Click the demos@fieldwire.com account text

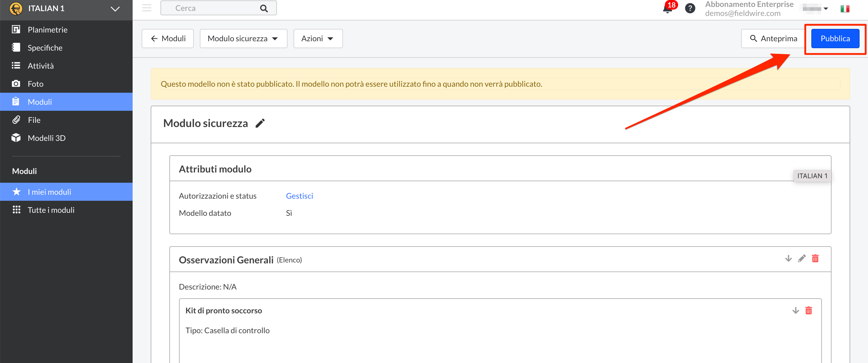[743, 14]
